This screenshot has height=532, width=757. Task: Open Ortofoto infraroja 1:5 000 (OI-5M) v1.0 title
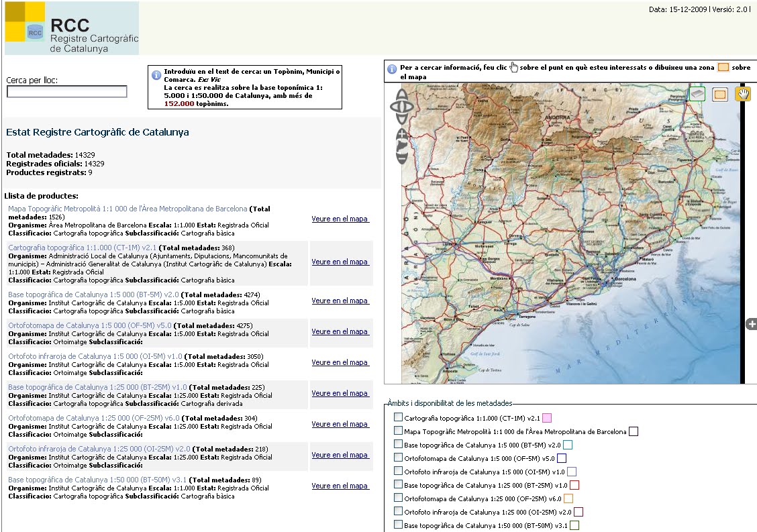[x=95, y=356]
